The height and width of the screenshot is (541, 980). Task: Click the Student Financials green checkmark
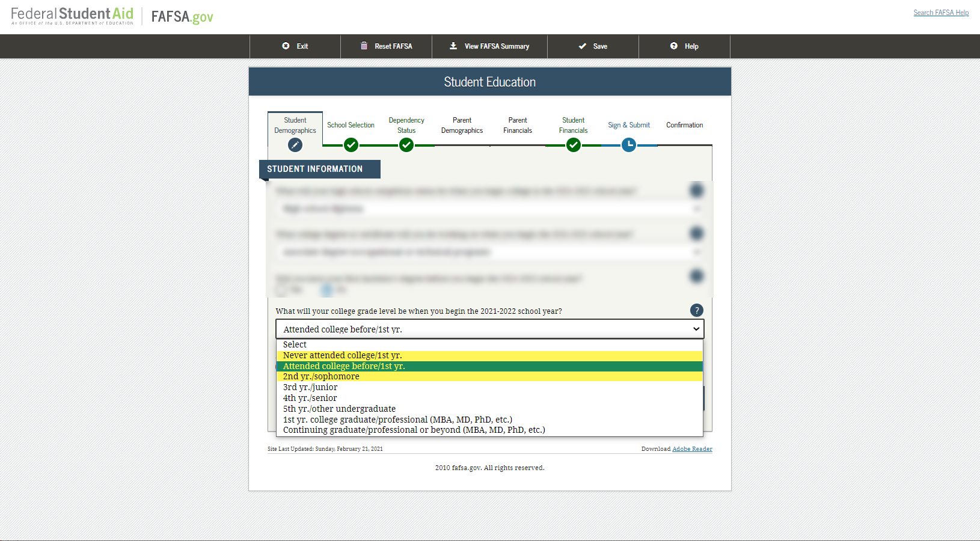tap(574, 145)
